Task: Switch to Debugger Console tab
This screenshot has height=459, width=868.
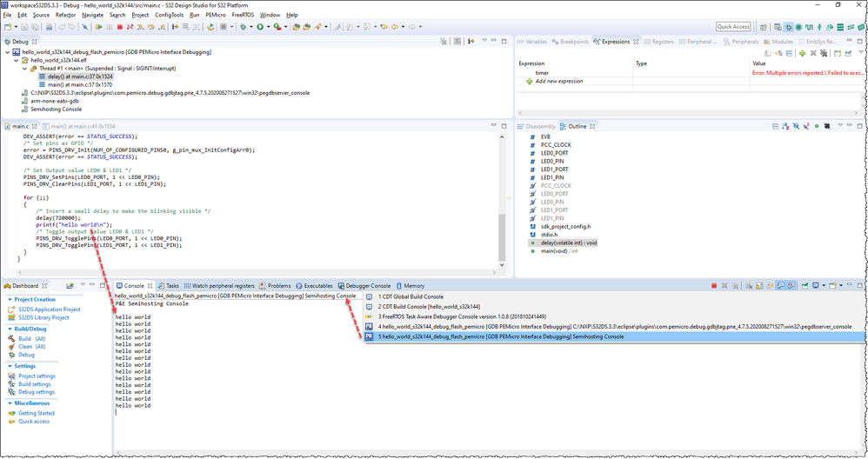Action: 364,286
